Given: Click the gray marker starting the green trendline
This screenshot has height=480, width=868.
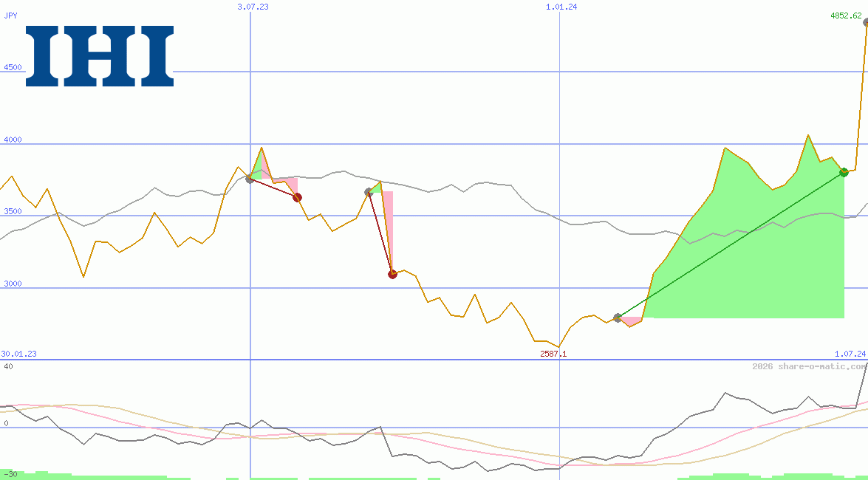Looking at the screenshot, I should (617, 318).
